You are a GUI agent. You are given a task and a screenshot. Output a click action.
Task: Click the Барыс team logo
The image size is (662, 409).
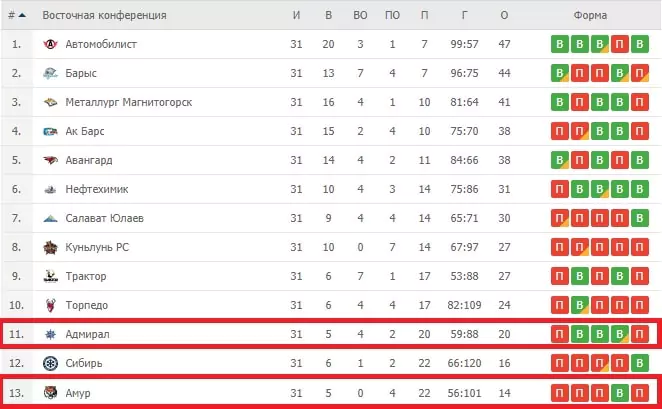click(50, 73)
